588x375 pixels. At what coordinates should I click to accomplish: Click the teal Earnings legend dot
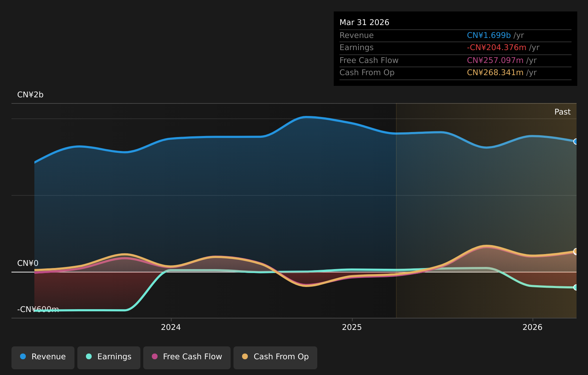click(89, 356)
